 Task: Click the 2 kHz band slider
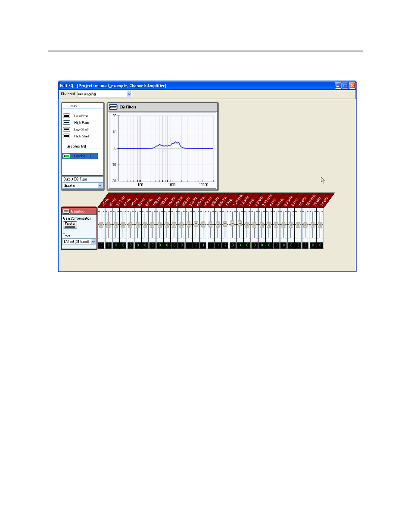247,225
